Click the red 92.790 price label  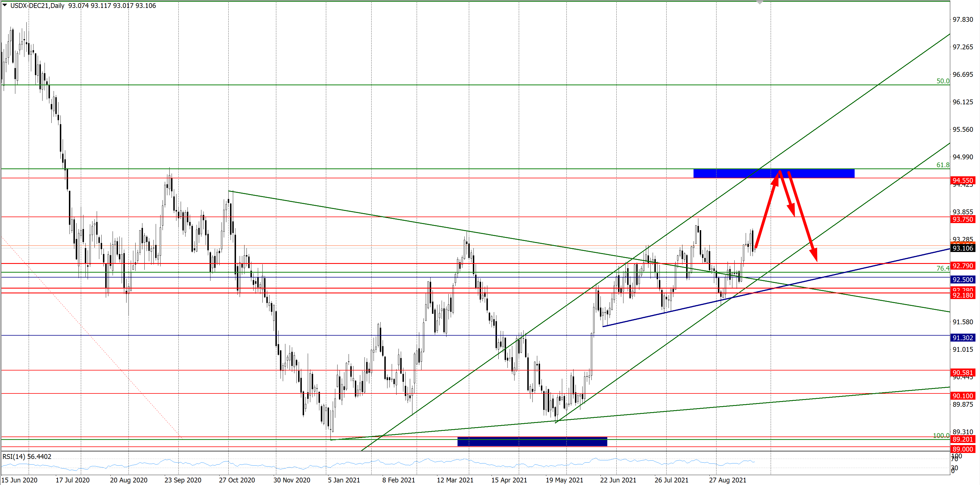point(962,265)
